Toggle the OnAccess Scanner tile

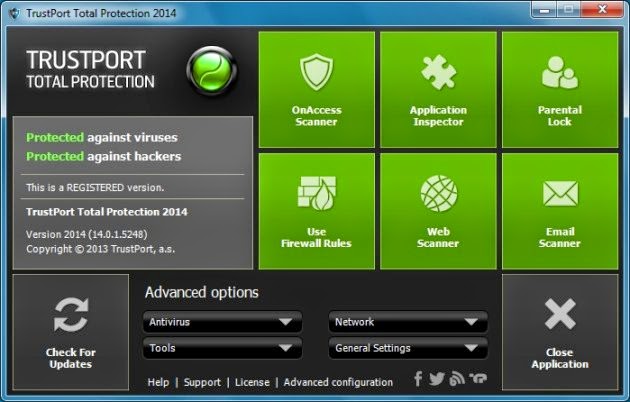coord(317,90)
